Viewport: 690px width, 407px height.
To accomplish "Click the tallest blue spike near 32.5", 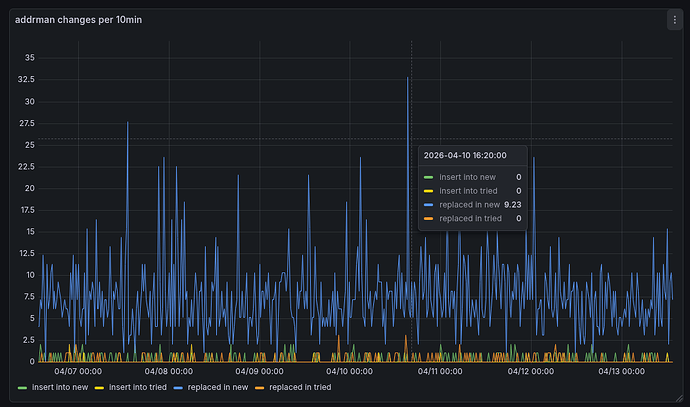I will tap(407, 80).
